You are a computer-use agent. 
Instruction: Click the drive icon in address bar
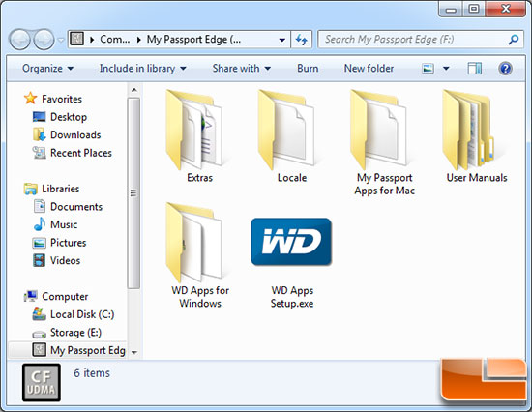[77, 39]
